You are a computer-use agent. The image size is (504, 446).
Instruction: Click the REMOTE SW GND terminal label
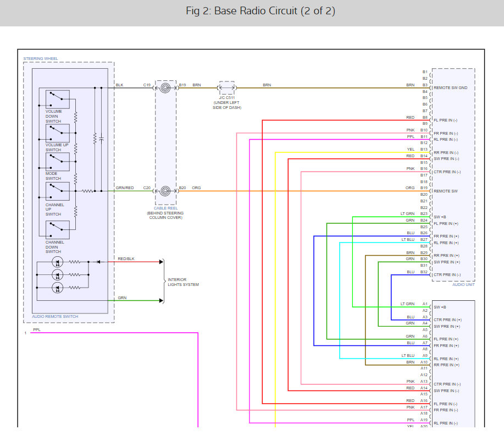pyautogui.click(x=450, y=88)
